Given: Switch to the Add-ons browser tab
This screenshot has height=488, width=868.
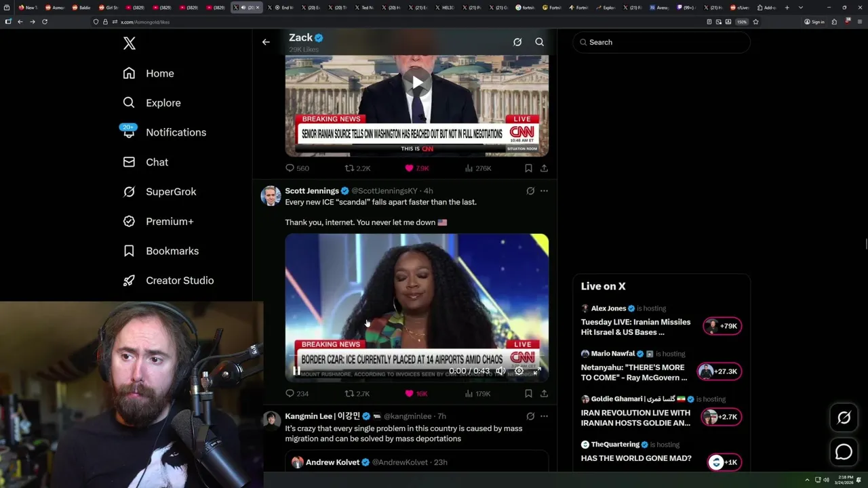Looking at the screenshot, I should point(766,7).
